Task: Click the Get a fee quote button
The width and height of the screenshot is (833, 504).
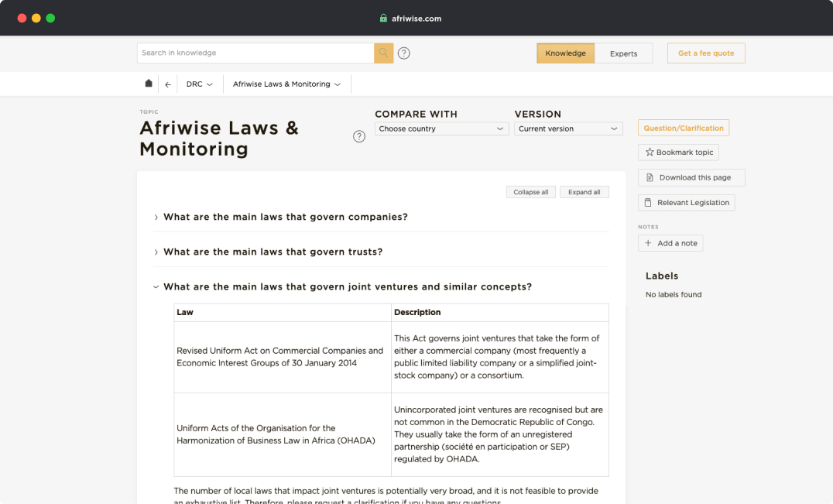Action: [706, 53]
